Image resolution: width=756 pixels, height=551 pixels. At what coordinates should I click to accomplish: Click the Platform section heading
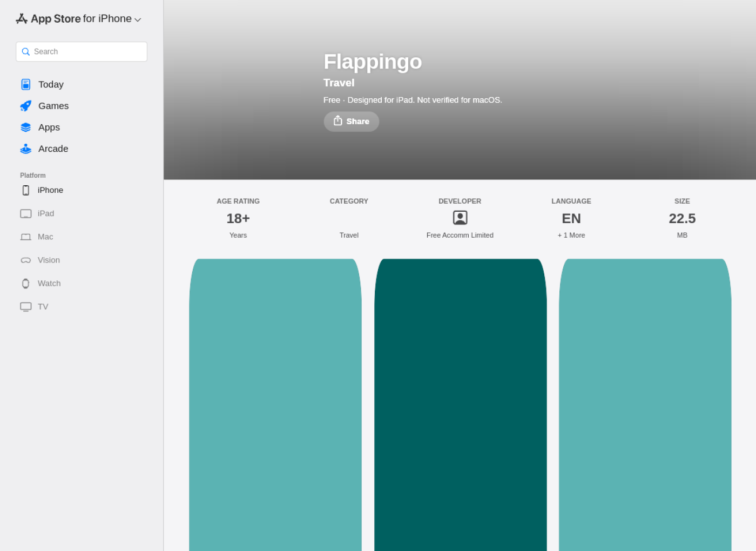[x=33, y=176]
